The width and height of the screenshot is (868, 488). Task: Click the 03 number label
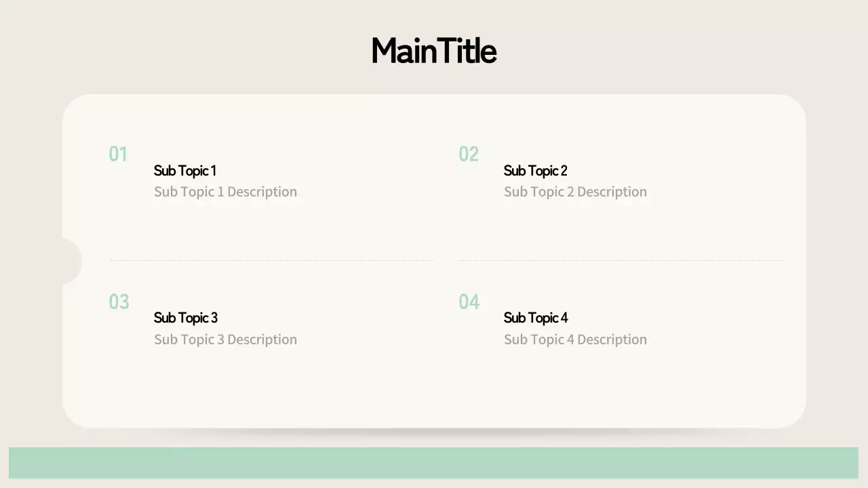tap(119, 302)
